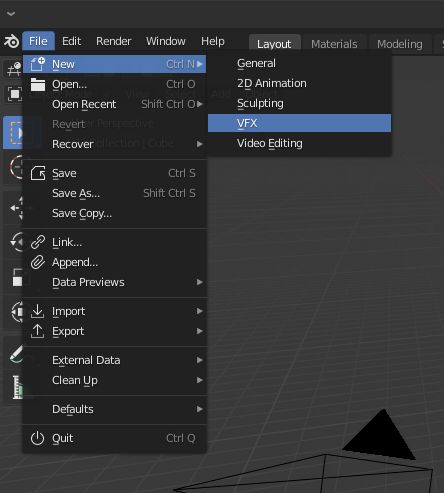
Task: Click the collapse chevron at top left
Action: coord(11,13)
